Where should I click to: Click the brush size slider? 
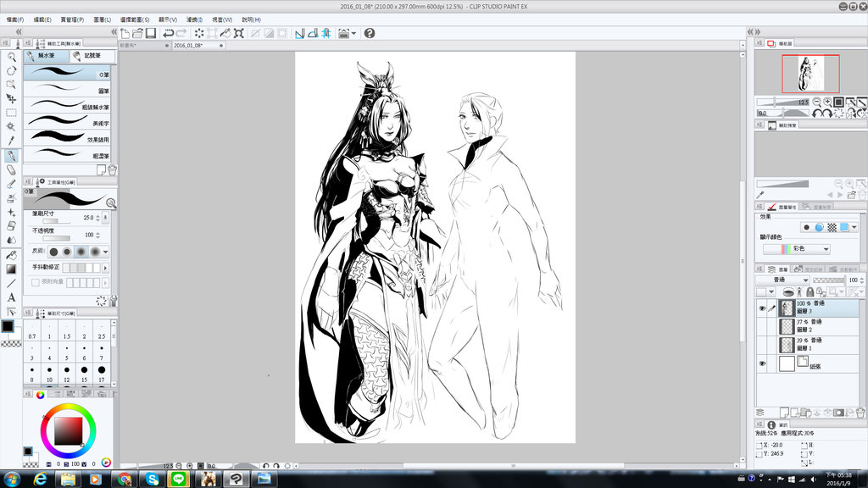click(57, 221)
